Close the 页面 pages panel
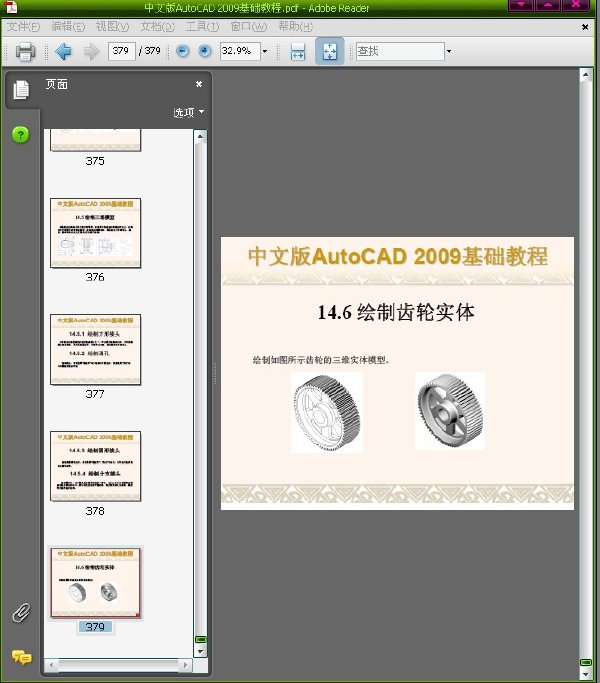This screenshot has width=600, height=683. coord(199,84)
